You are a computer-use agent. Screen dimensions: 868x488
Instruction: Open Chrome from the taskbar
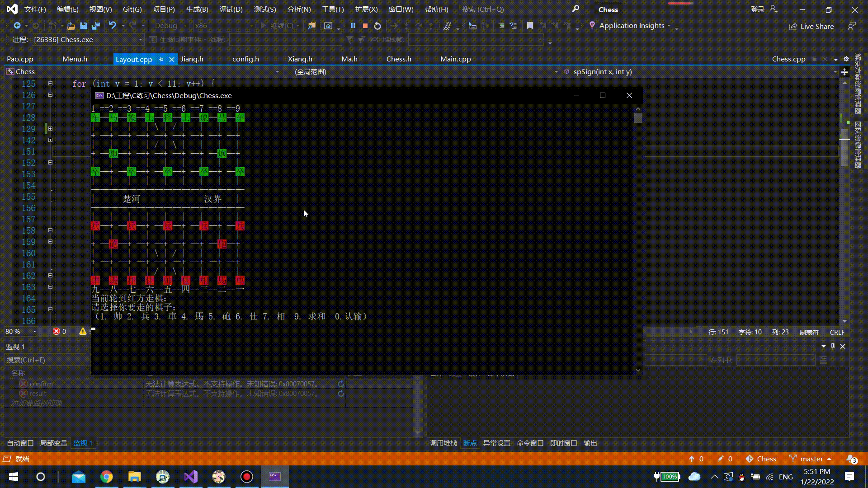pos(106,477)
